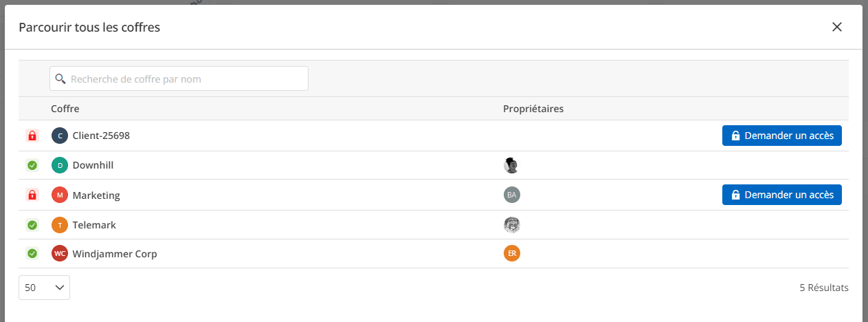Open the 50 results-per-page dropdown
The height and width of the screenshot is (322, 868).
coord(44,288)
